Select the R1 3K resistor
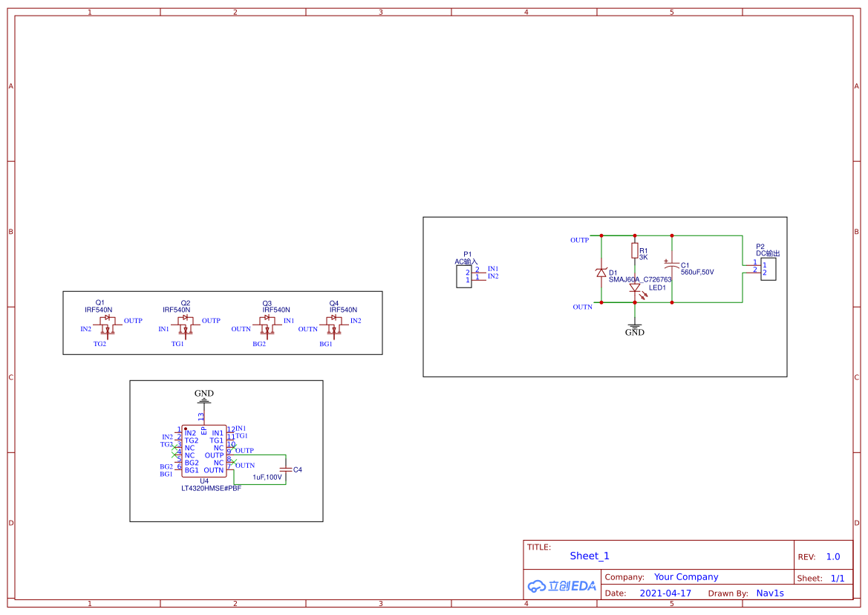The height and width of the screenshot is (615, 868). click(x=635, y=250)
